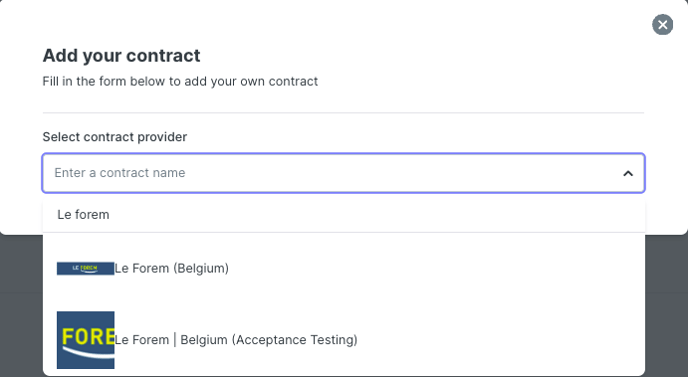This screenshot has height=377, width=688.
Task: Pick the Belgium contract with banner thumbnail
Action: [344, 268]
